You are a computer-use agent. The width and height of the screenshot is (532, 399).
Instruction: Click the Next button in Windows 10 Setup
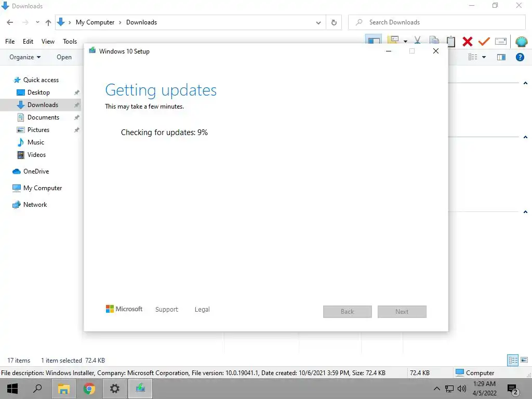click(402, 312)
